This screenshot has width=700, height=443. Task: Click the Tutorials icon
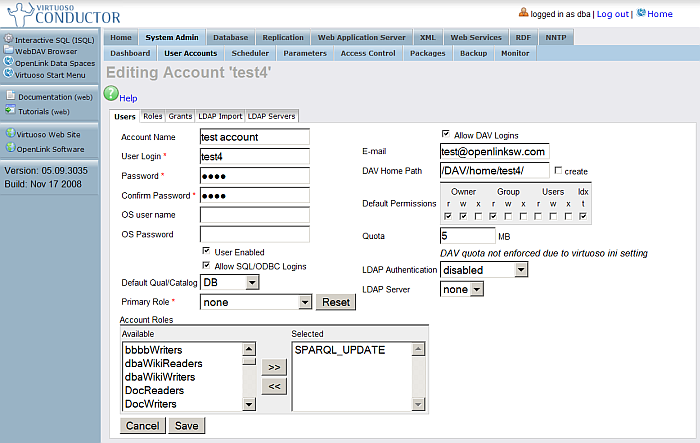point(10,109)
